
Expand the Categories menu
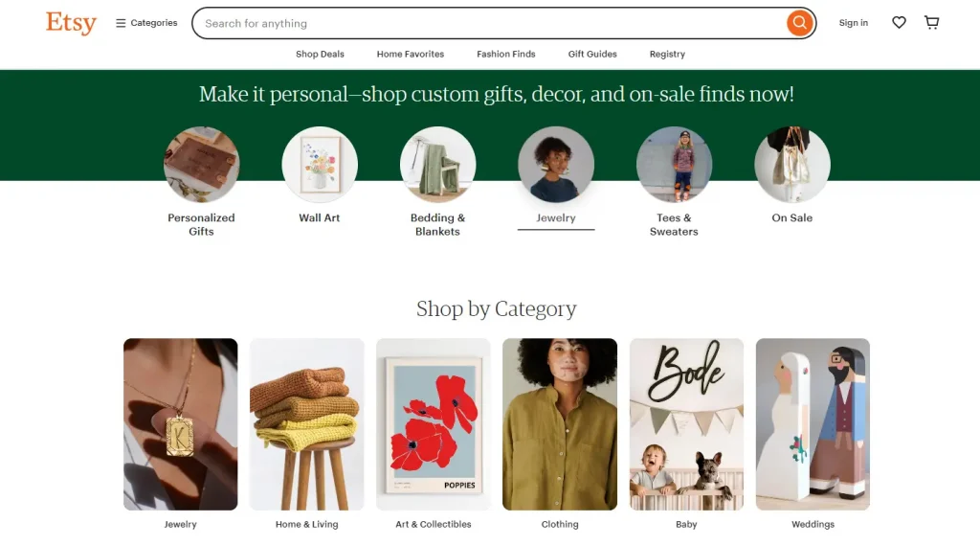click(x=146, y=23)
